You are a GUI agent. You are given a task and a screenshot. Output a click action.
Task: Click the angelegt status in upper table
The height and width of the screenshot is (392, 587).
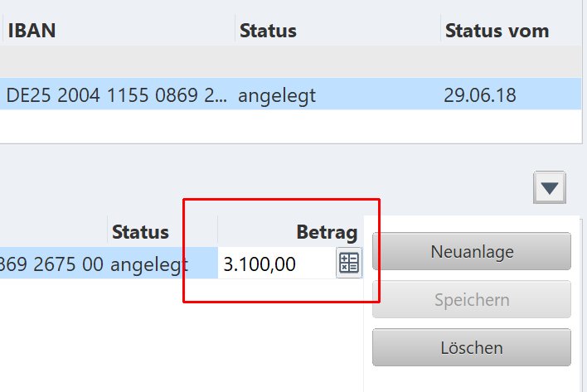277,95
